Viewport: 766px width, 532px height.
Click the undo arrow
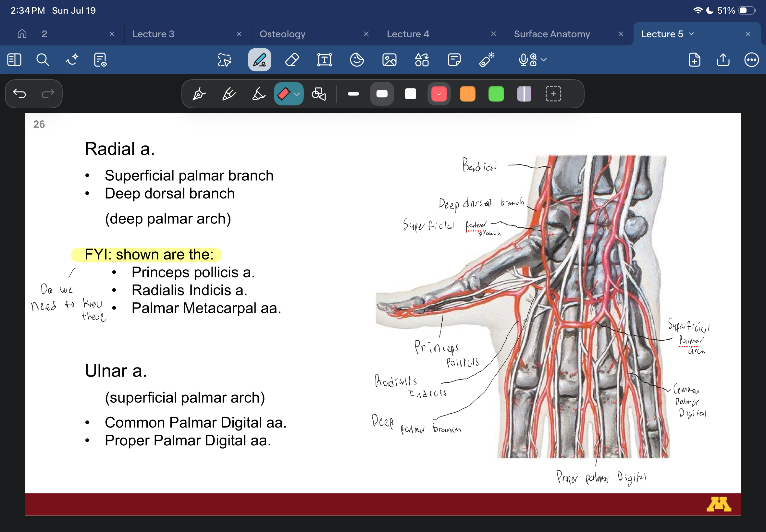20,94
